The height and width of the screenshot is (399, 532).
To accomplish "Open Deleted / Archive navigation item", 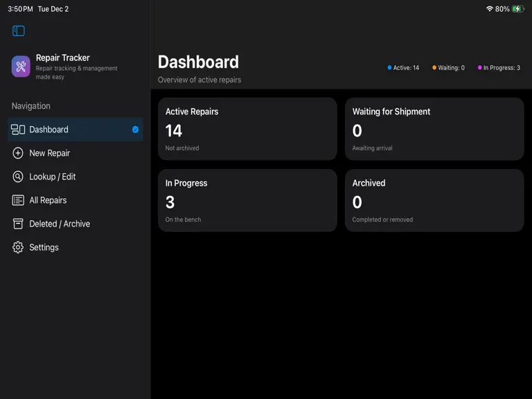I will [76, 224].
